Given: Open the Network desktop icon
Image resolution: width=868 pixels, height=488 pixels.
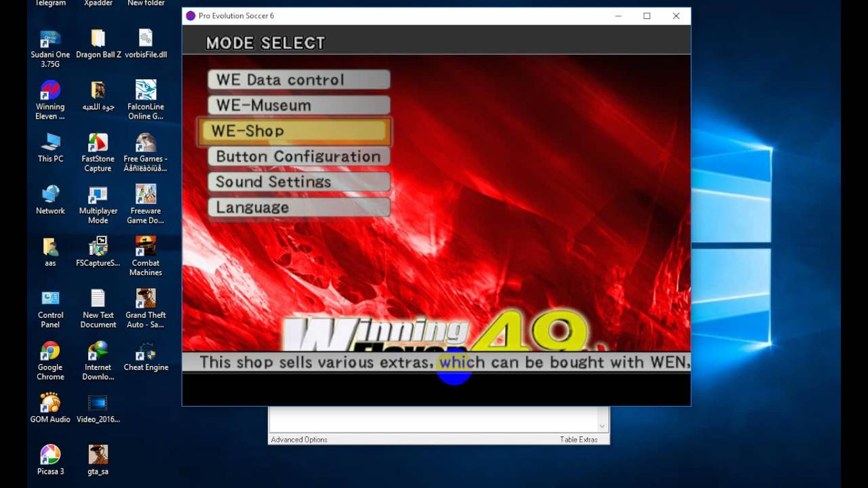Looking at the screenshot, I should [50, 200].
